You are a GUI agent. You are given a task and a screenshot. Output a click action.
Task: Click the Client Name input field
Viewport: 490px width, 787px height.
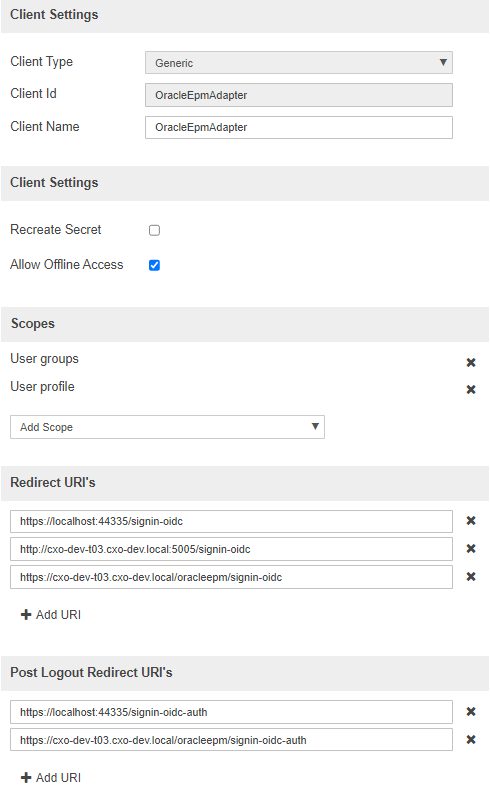pyautogui.click(x=299, y=127)
